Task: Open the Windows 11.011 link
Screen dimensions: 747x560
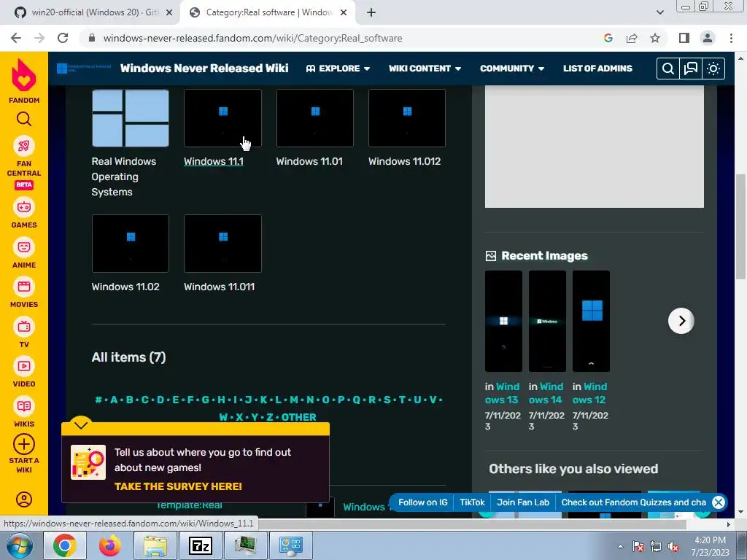Action: pyautogui.click(x=219, y=287)
